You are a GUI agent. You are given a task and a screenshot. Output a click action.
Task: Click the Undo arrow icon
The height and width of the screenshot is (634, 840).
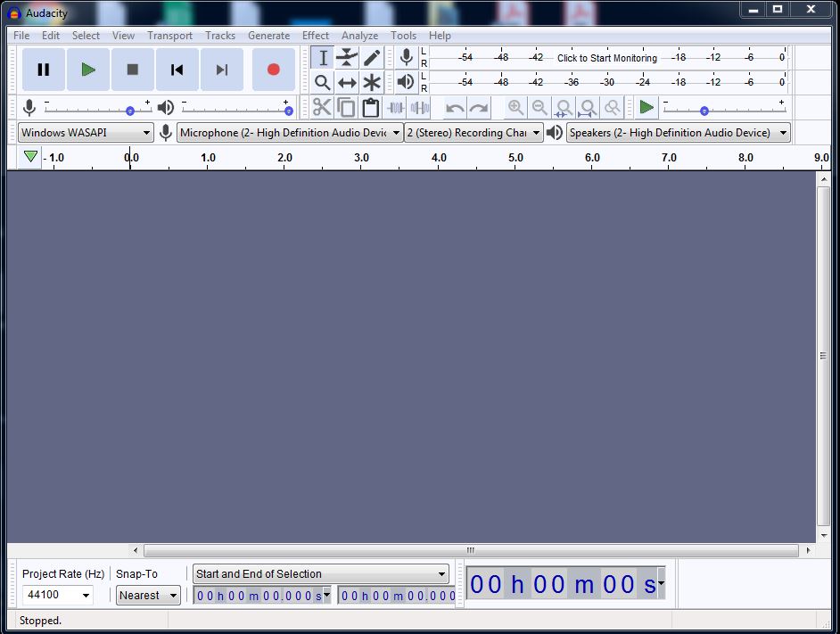point(455,108)
